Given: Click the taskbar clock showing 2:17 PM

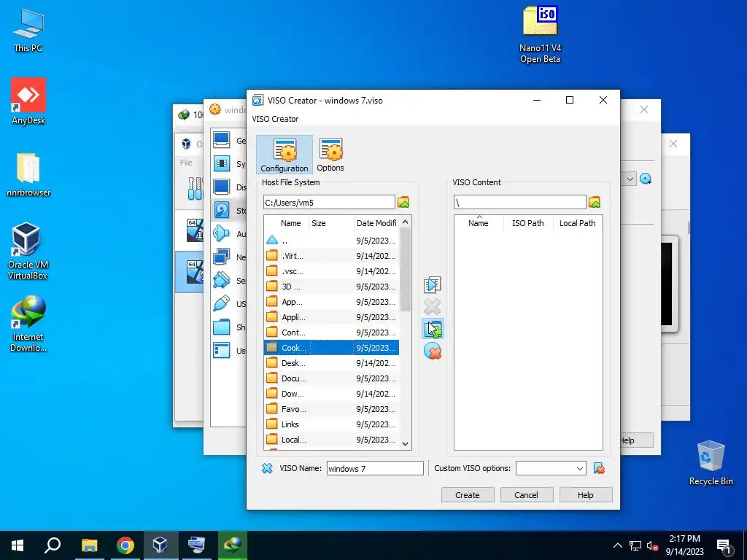Looking at the screenshot, I should tap(684, 545).
